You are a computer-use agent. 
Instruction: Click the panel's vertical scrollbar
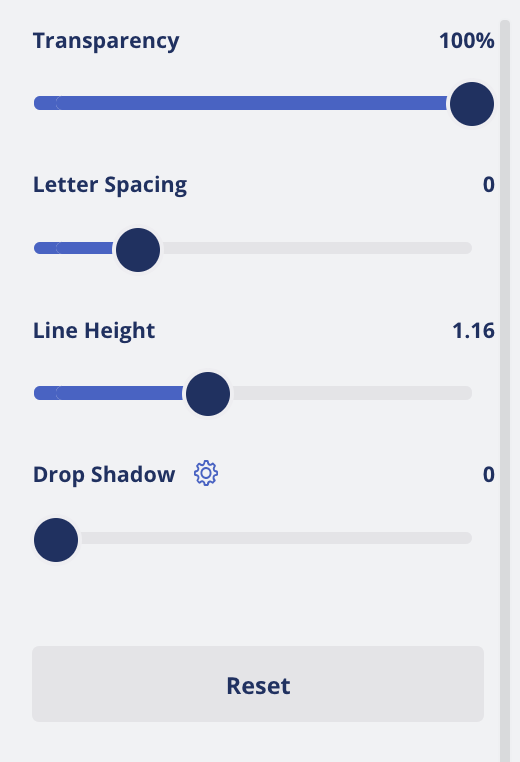click(505, 391)
